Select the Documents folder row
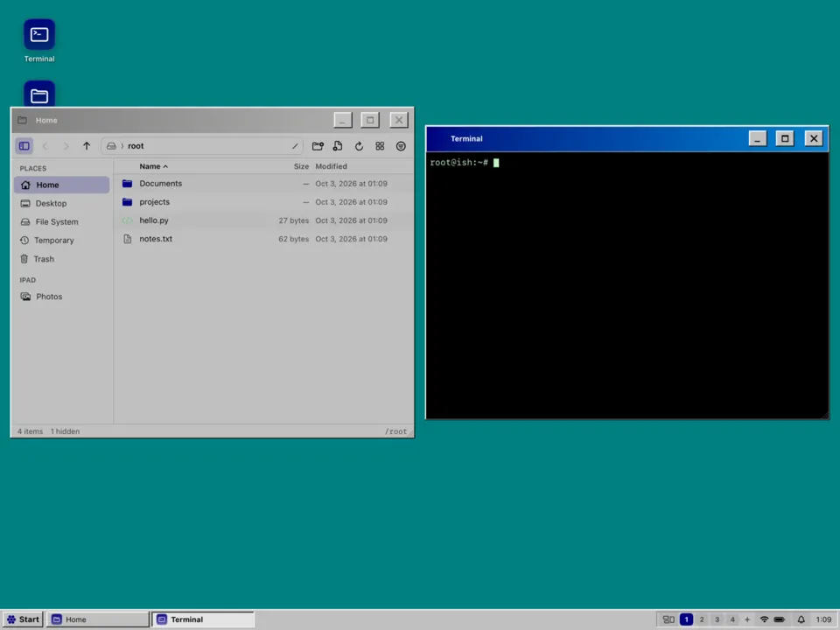Viewport: 840px width, 630px height. pos(263,183)
